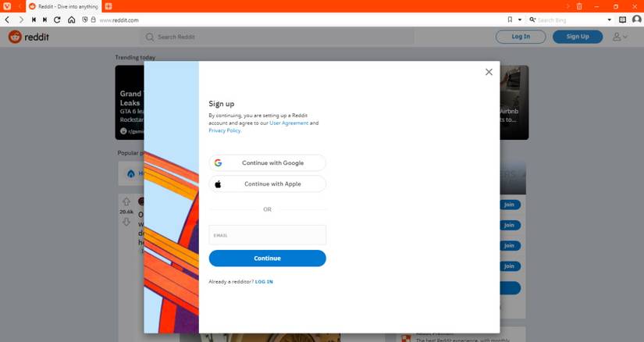Select the Reddit - Dive into anything tab

[64, 6]
